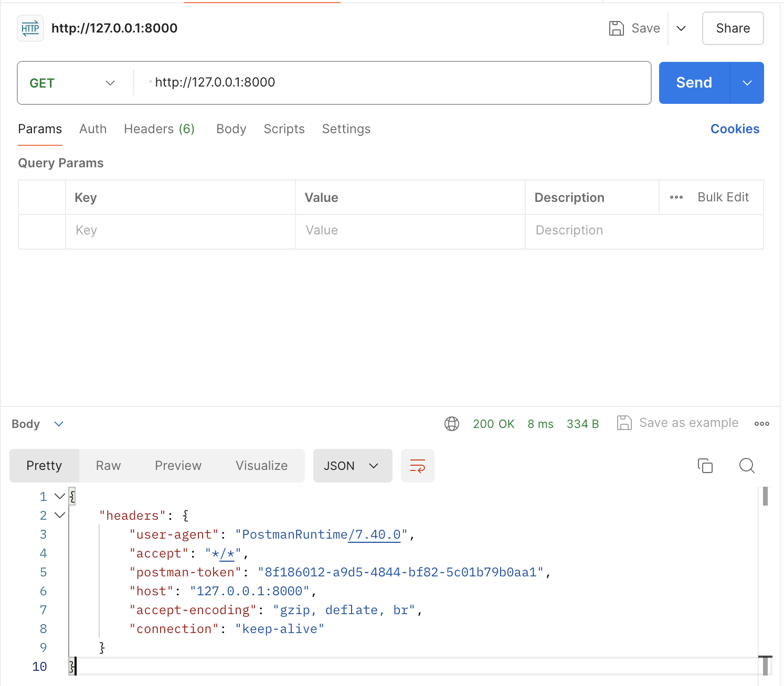Collapse the headers object on line 2
784x686 pixels.
60,516
